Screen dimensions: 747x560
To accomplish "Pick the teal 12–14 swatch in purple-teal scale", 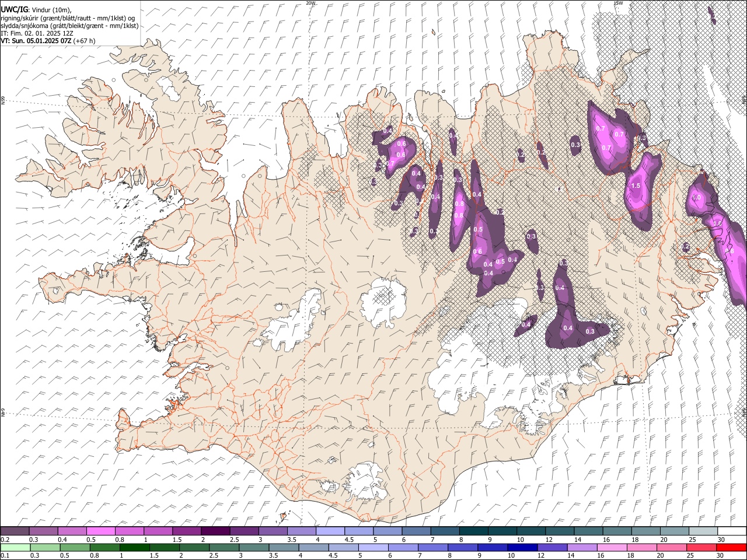I will click(559, 531).
